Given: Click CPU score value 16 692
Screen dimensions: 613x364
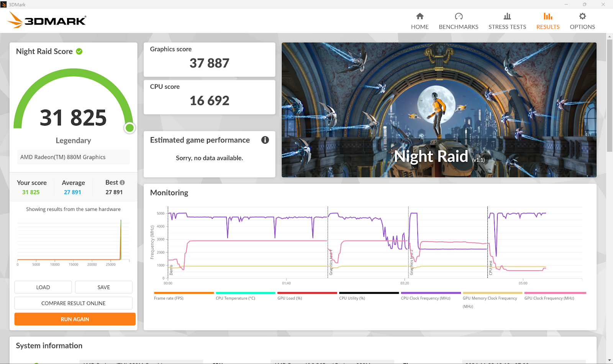Looking at the screenshot, I should [x=210, y=101].
